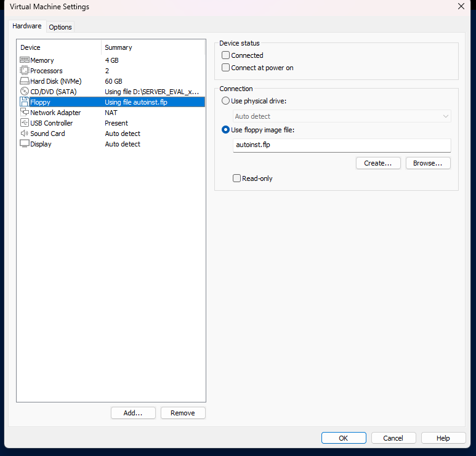
Task: Select Use physical drive radio button
Action: pos(226,100)
